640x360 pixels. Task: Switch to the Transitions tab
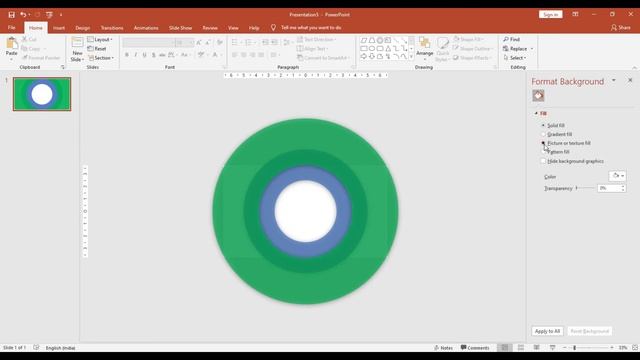tap(112, 28)
